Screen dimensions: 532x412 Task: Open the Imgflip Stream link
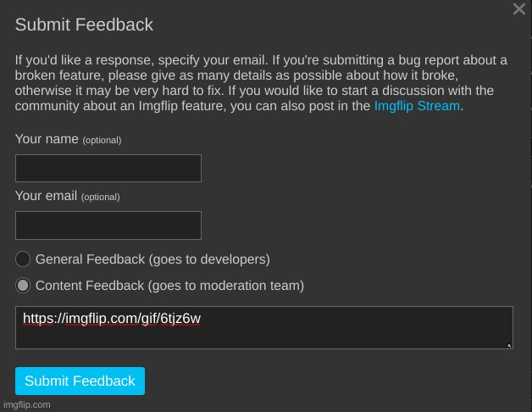click(x=417, y=106)
